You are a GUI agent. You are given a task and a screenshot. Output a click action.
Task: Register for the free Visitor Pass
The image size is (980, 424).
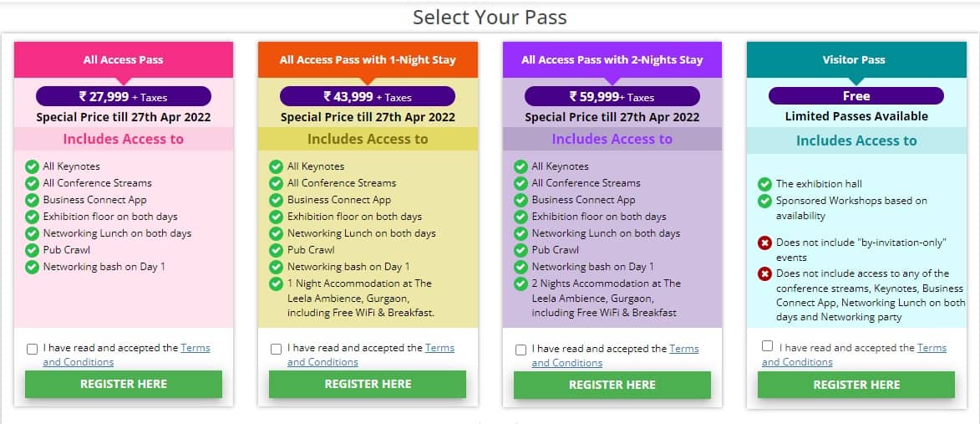[x=856, y=385]
